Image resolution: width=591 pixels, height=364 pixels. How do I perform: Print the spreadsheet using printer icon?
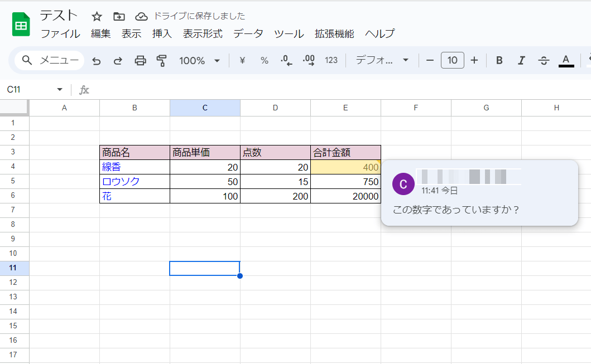[x=141, y=61]
